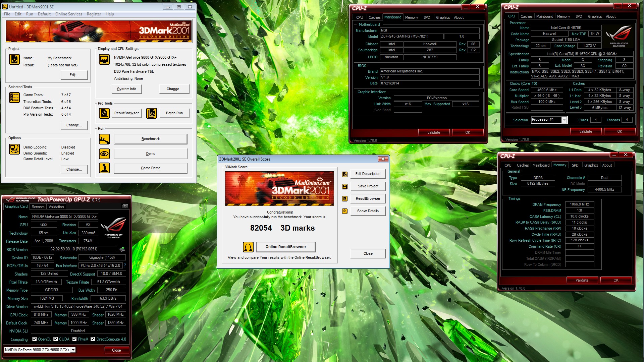Click the Change... button under Selected Tests
Viewport: 644px width, 362px height.
pyautogui.click(x=74, y=125)
